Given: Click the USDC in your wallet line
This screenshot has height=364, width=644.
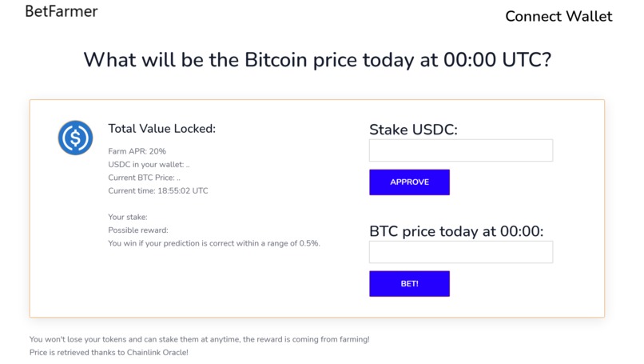Looking at the screenshot, I should coord(149,165).
